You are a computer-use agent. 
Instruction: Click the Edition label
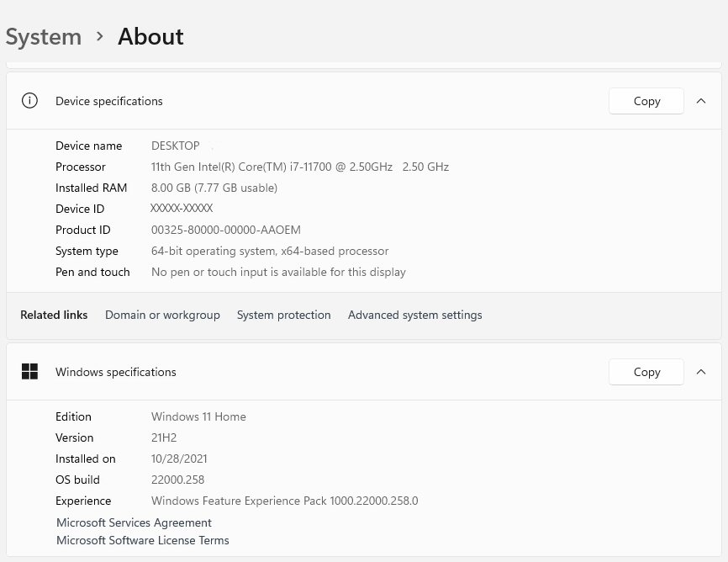point(73,416)
